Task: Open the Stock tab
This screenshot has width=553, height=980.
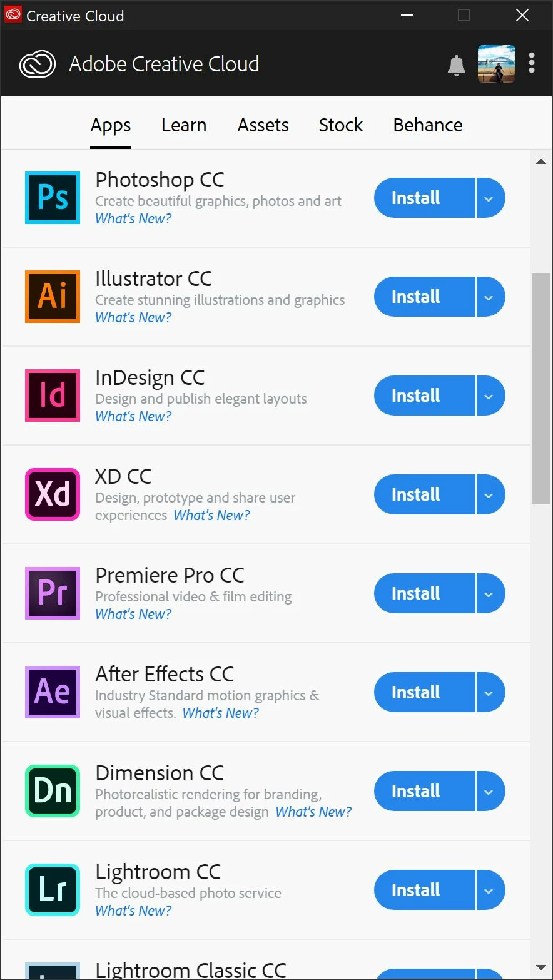Action: [341, 125]
